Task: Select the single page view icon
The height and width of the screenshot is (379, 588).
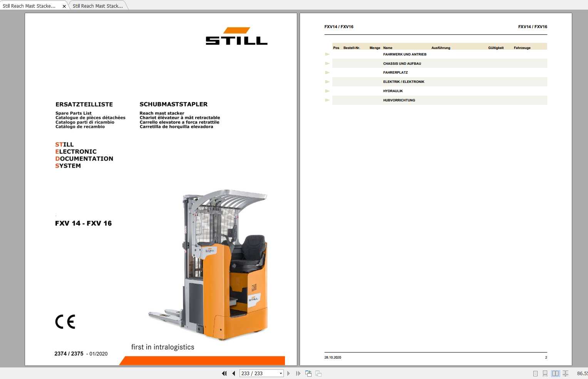Action: coord(535,373)
